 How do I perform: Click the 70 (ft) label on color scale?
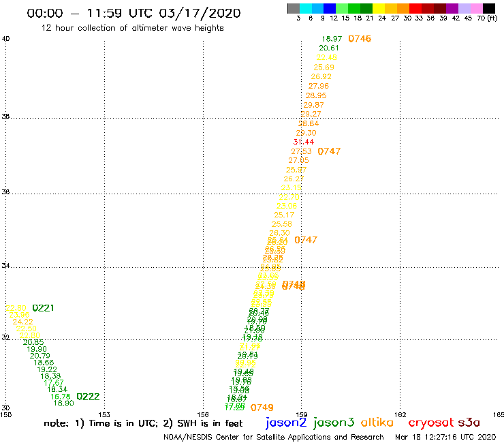(x=487, y=18)
